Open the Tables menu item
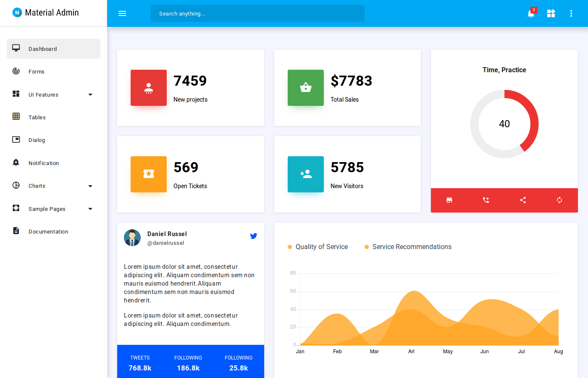Image resolution: width=588 pixels, height=378 pixels. (x=53, y=117)
